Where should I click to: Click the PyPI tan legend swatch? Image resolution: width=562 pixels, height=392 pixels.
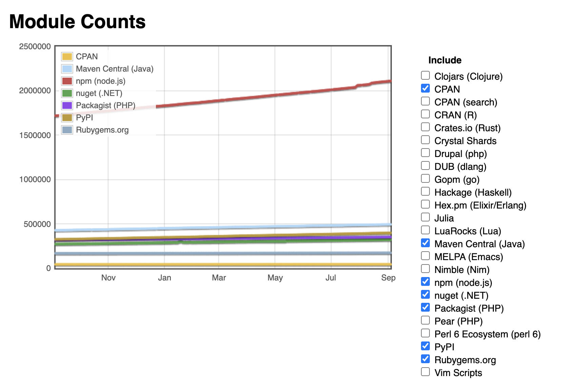pos(67,118)
